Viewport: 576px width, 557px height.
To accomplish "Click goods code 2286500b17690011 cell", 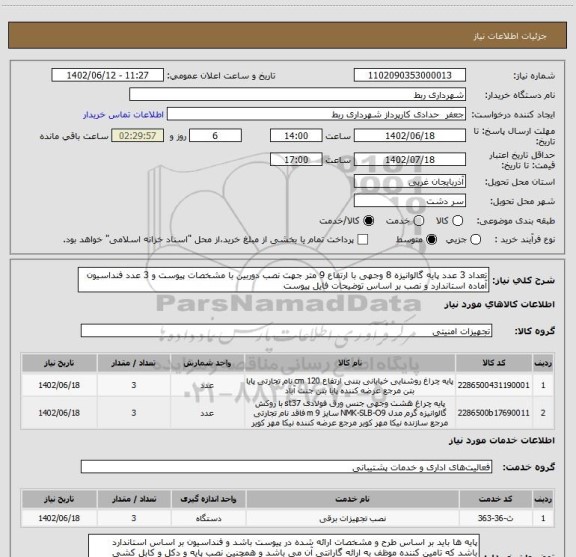I will (x=493, y=413).
